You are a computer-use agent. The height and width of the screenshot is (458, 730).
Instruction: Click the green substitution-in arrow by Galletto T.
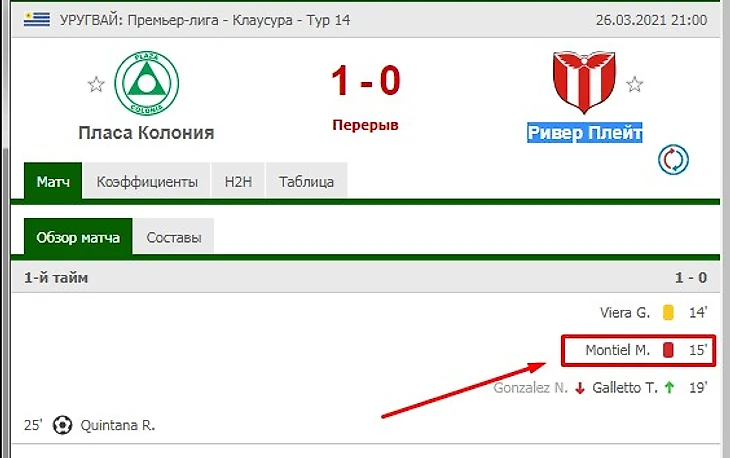point(669,387)
